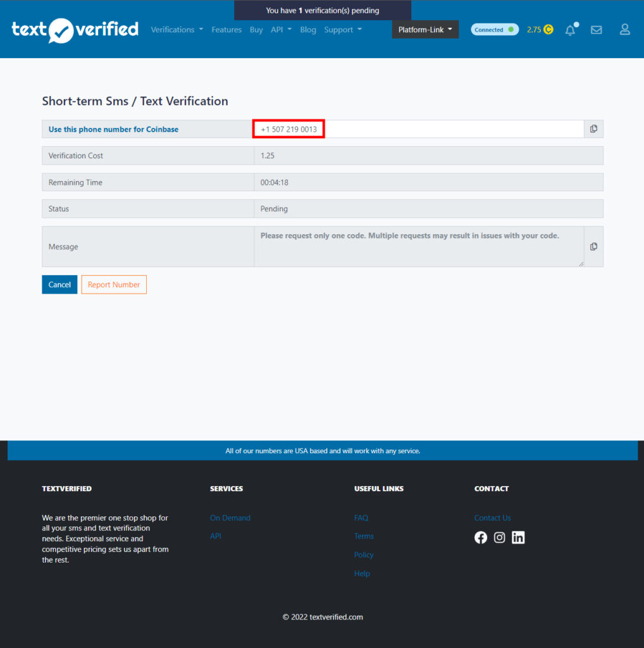
Task: Open the Blog page
Action: pos(307,30)
